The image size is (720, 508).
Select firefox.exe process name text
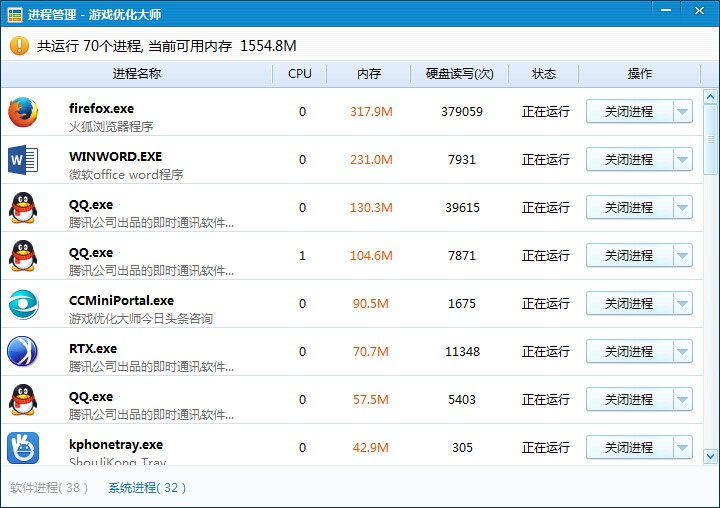(101, 108)
